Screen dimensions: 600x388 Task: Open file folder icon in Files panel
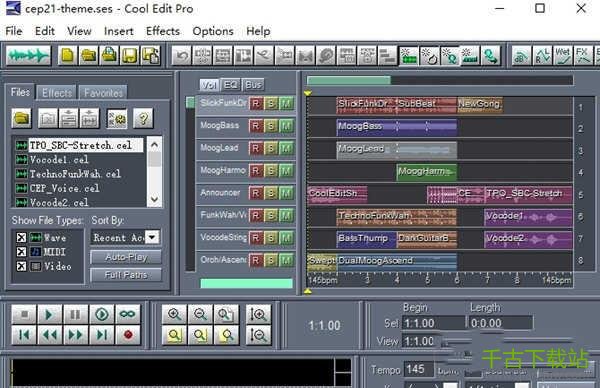21,118
